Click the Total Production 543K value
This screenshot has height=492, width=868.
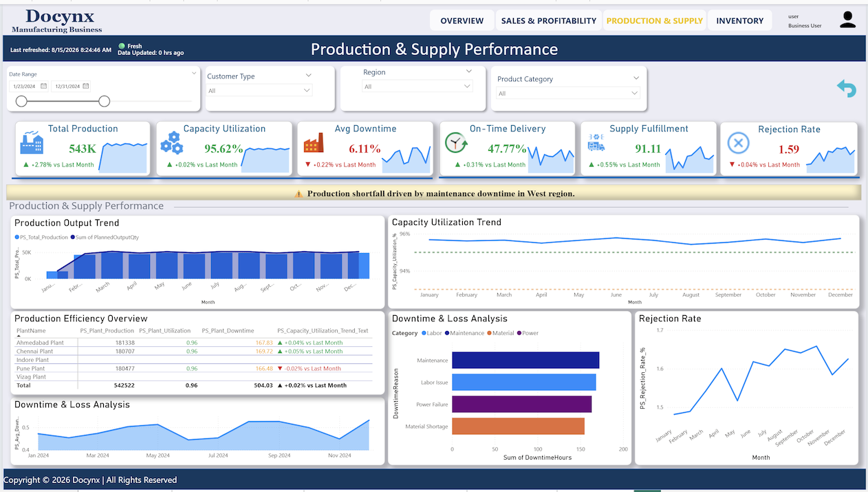click(x=82, y=149)
